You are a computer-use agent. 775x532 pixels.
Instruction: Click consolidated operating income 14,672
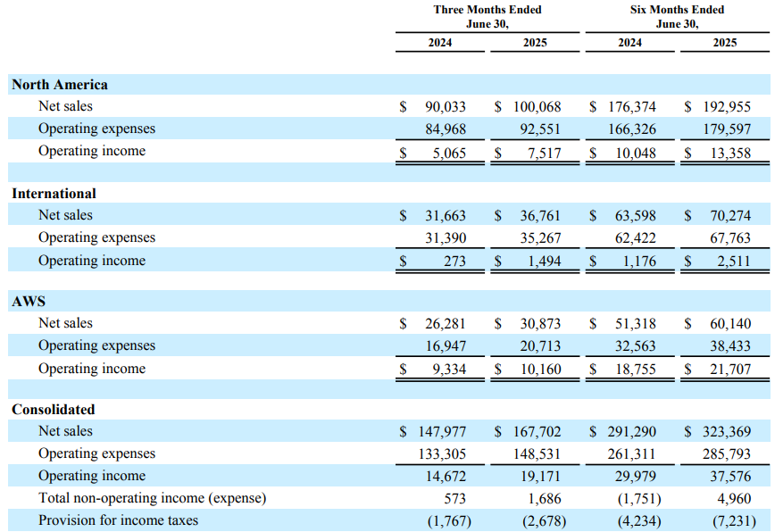[446, 476]
